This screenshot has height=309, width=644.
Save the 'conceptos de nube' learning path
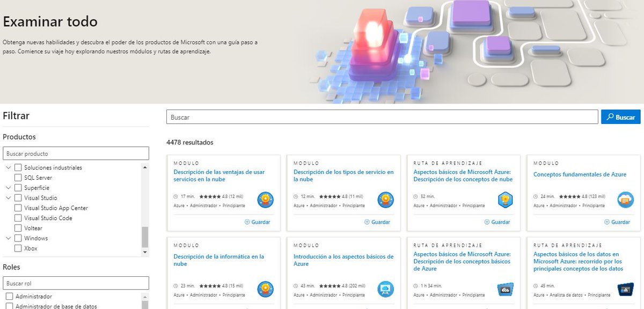[x=497, y=222]
